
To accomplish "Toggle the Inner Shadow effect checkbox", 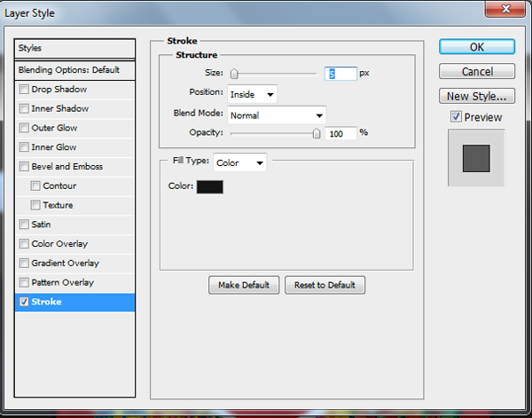I will [x=24, y=109].
